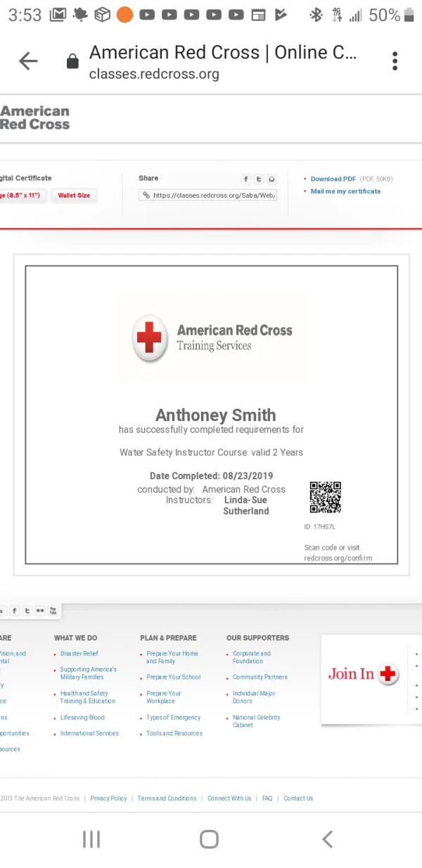Image resolution: width=422 pixels, height=868 pixels.
Task: Open the Disaster Relief link
Action: (x=79, y=653)
